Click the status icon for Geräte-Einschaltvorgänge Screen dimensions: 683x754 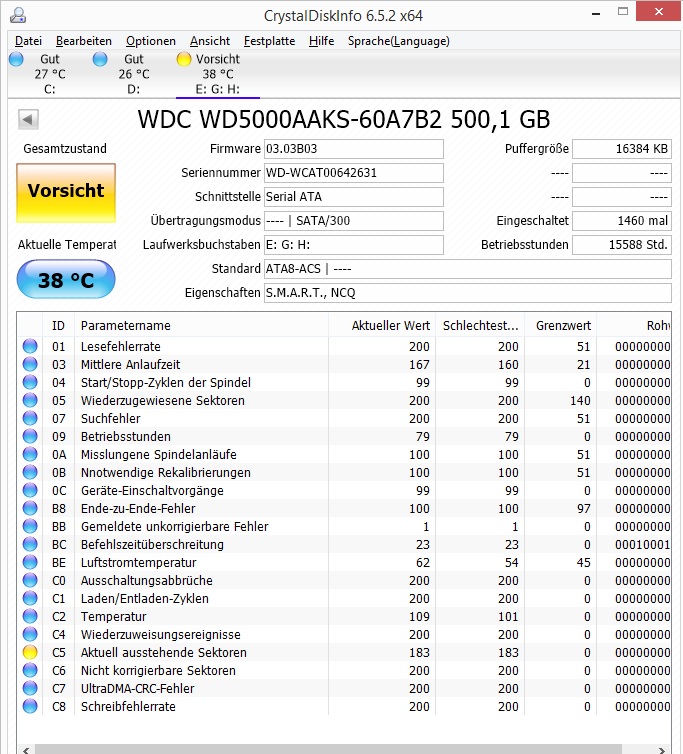[x=30, y=490]
